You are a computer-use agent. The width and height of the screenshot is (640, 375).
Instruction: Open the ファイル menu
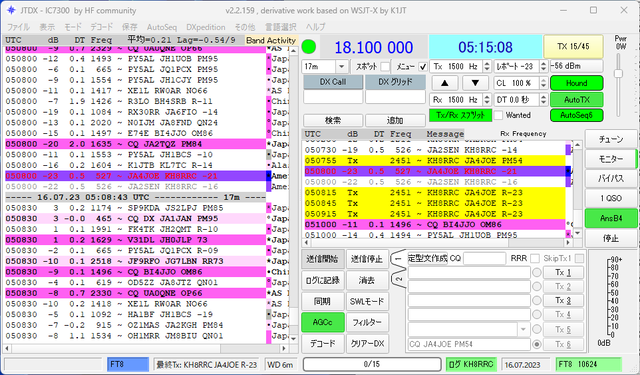click(18, 27)
